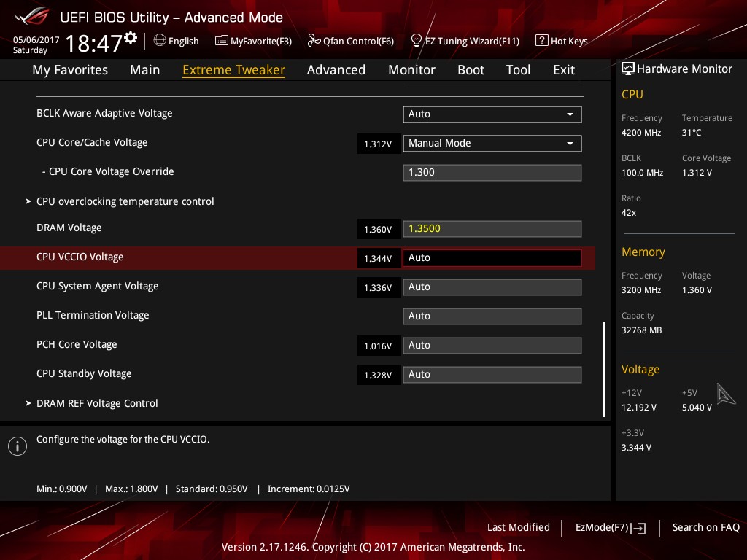Click the PLL Termination Voltage field
The width and height of the screenshot is (747, 560).
pos(492,316)
